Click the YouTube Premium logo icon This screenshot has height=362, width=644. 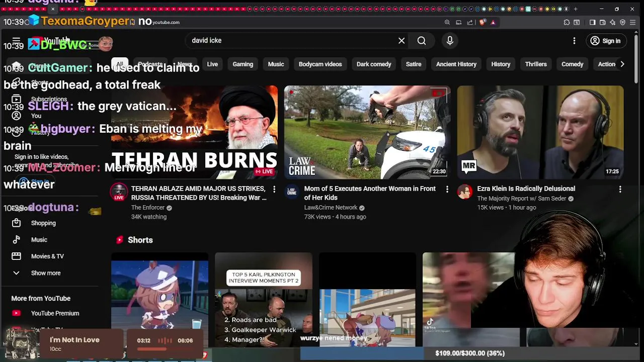pos(16,313)
